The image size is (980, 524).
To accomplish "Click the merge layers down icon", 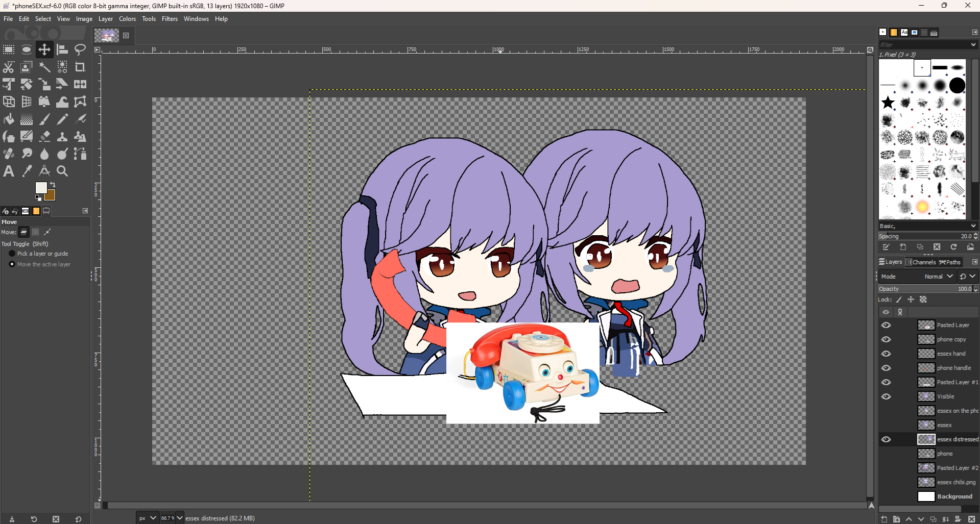I will point(945,519).
